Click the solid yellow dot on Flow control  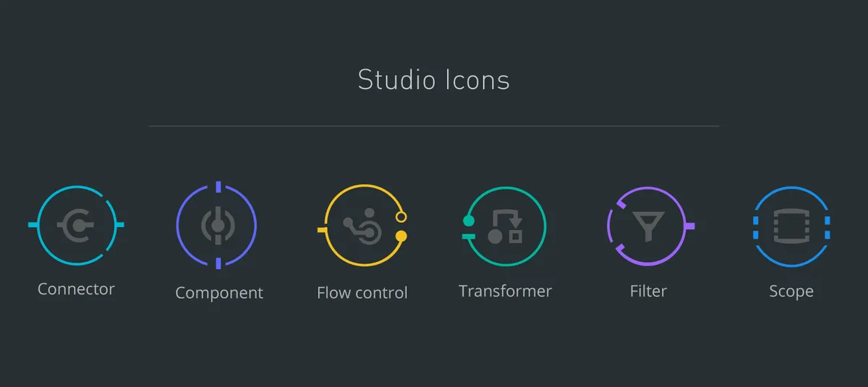click(x=401, y=236)
